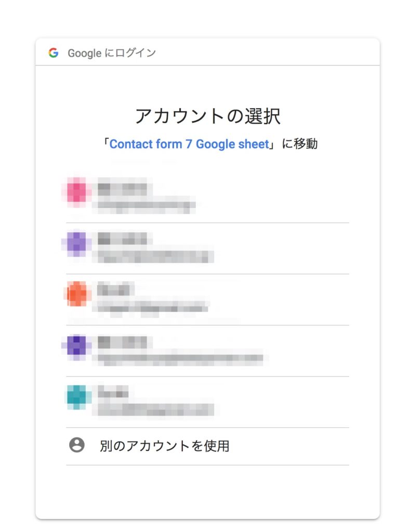Click the blurred name of the third account
This screenshot has height=532, width=410.
pyautogui.click(x=115, y=289)
